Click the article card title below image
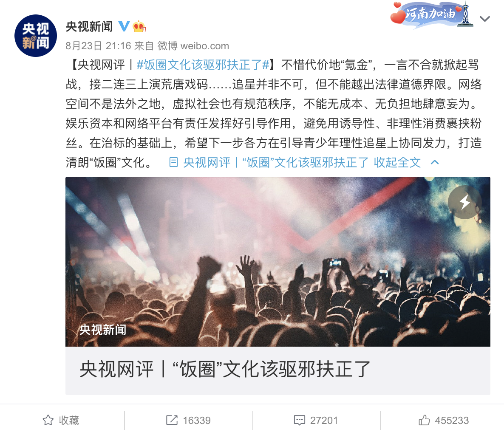The width and height of the screenshot is (504, 435). (225, 369)
